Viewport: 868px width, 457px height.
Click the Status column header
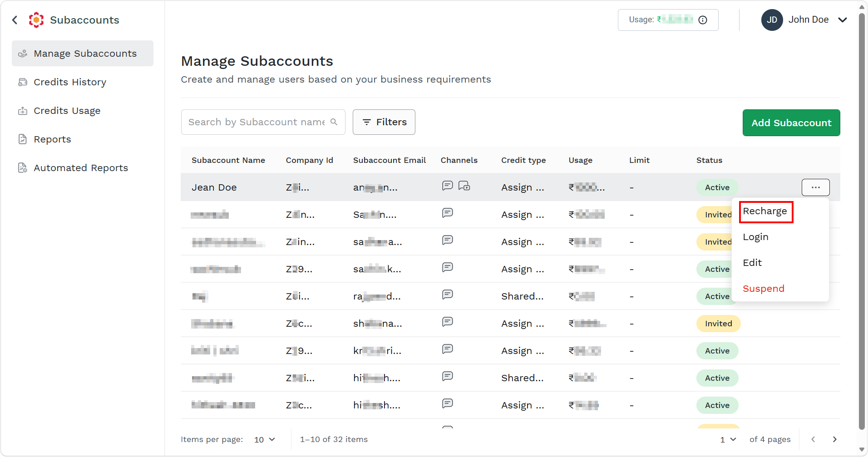pyautogui.click(x=709, y=160)
